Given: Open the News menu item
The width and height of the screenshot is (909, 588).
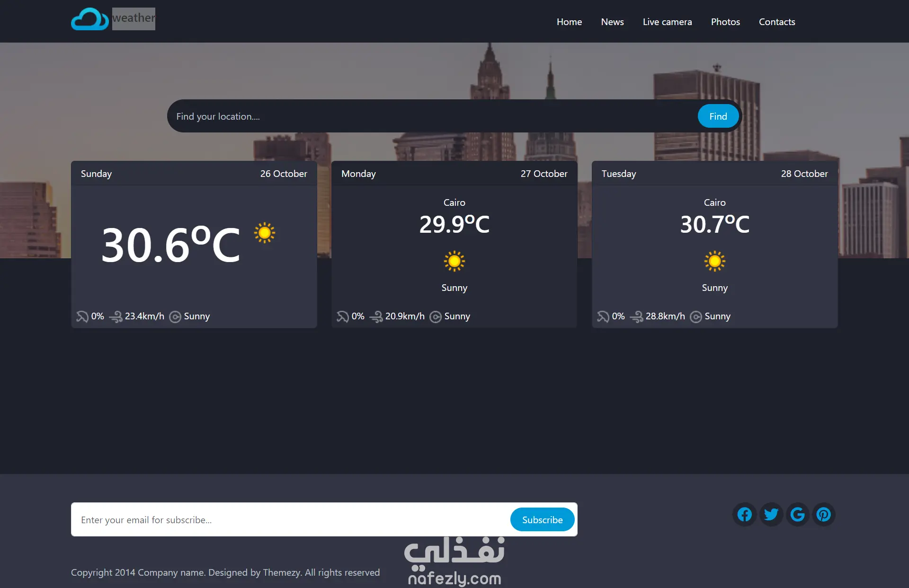Looking at the screenshot, I should pos(612,22).
